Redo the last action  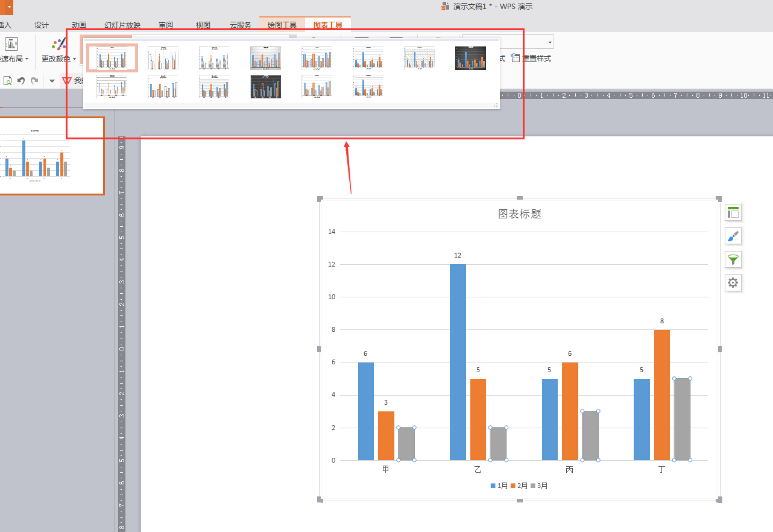pyautogui.click(x=34, y=80)
